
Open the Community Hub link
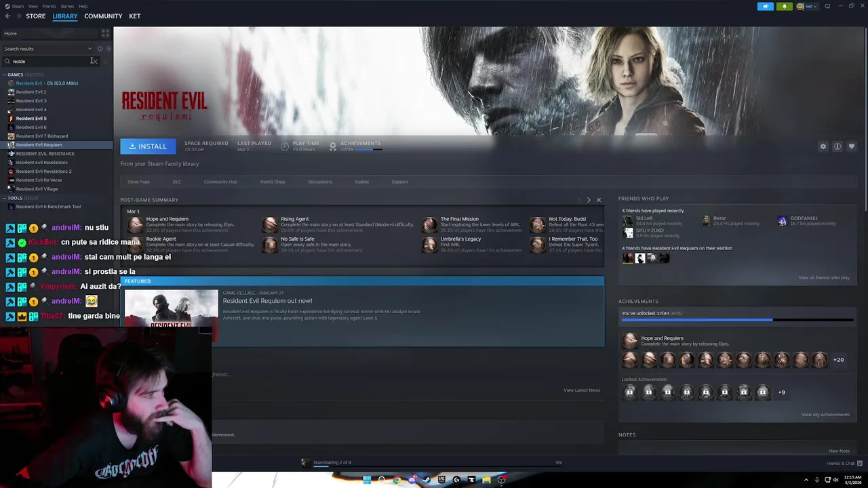coord(220,182)
